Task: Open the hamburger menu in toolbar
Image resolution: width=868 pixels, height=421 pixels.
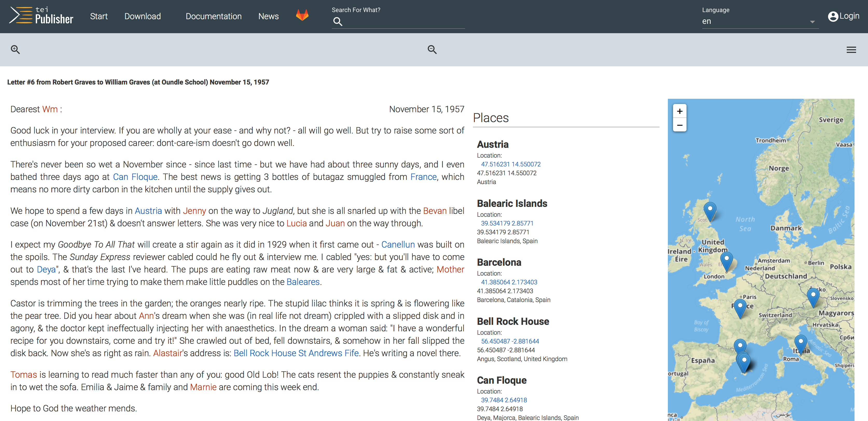Action: [x=851, y=50]
